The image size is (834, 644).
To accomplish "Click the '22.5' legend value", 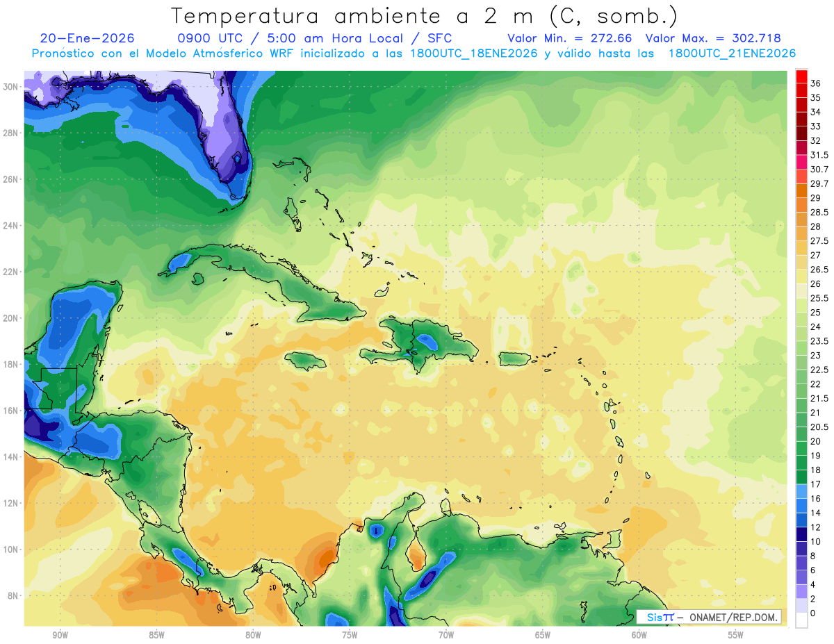I will pos(819,370).
